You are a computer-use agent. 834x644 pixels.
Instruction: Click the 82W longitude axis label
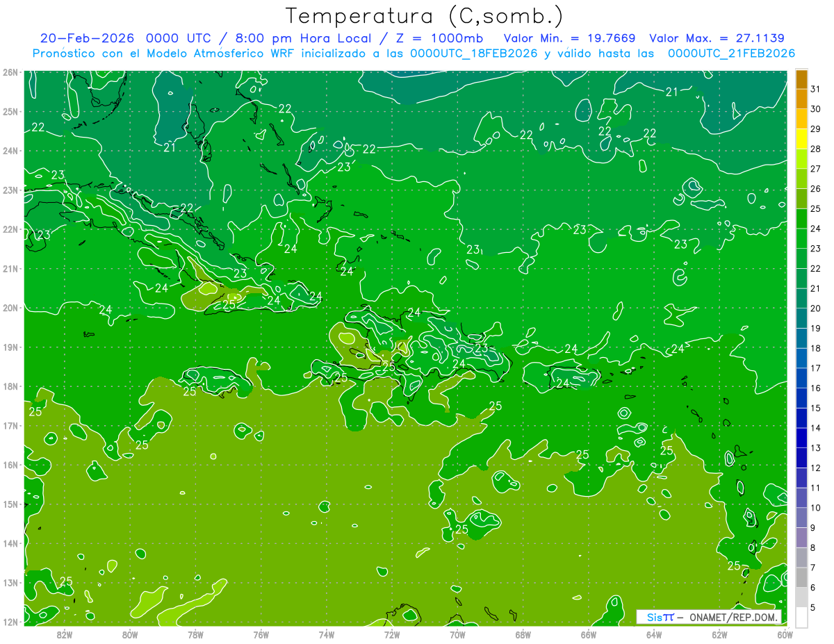point(65,634)
